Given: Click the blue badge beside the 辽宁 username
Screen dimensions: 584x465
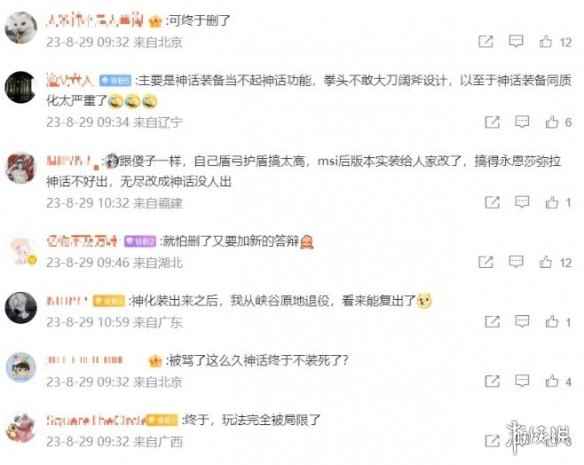Looking at the screenshot, I should click(115, 80).
